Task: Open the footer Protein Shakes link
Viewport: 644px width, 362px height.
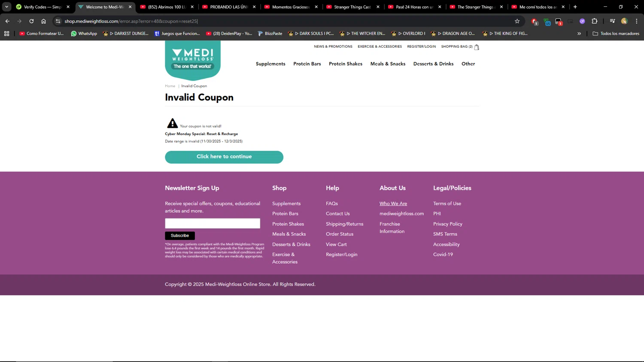Action: pyautogui.click(x=288, y=224)
